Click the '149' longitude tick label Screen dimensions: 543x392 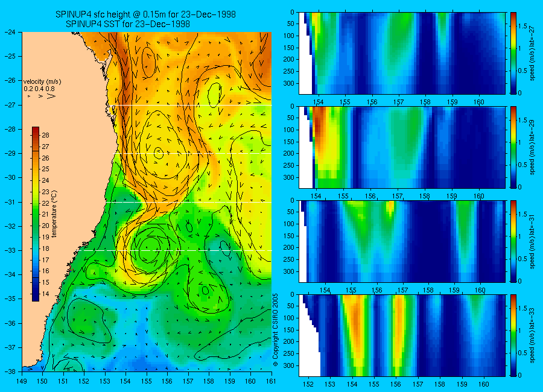click(22, 381)
